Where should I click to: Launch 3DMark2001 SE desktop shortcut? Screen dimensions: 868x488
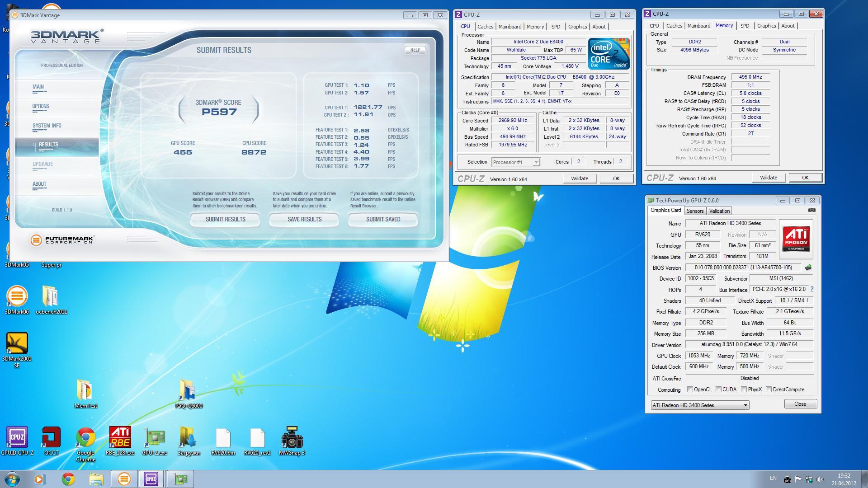17,350
